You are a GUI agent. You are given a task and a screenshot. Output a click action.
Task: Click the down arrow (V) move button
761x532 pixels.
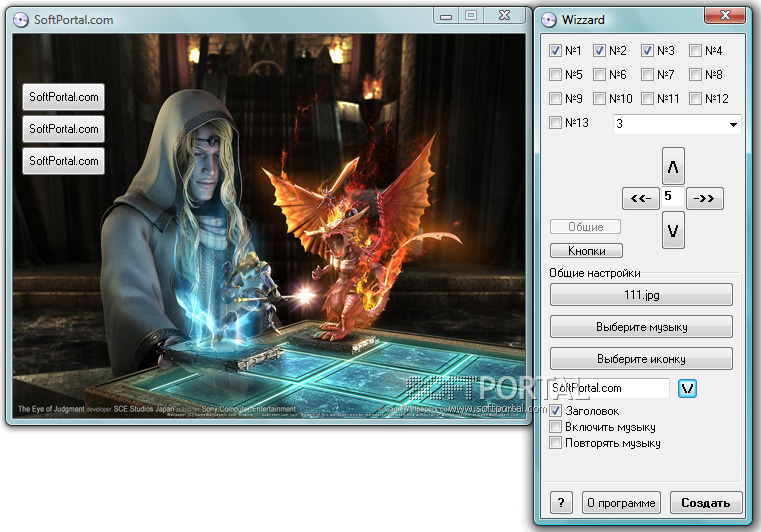click(673, 230)
